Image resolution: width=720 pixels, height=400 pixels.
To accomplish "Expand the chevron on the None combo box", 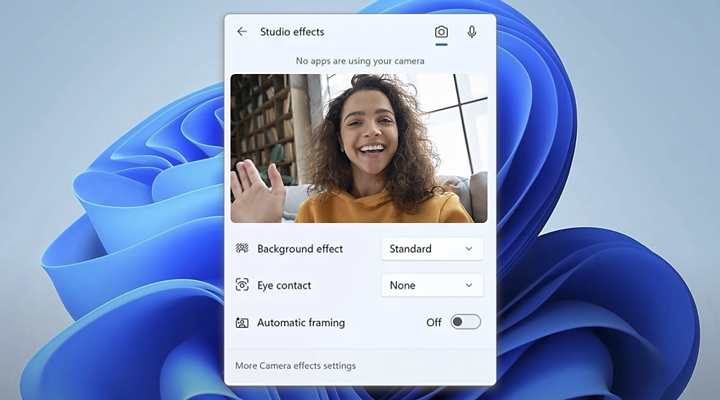I will (x=468, y=285).
